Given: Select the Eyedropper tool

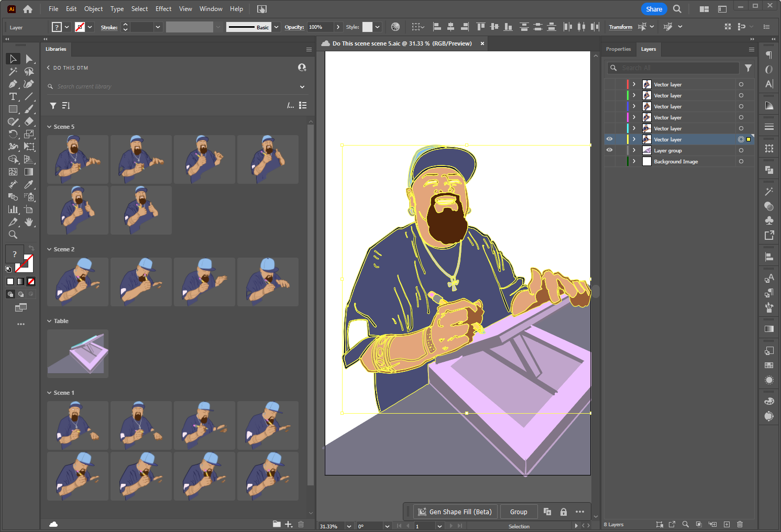Looking at the screenshot, I should 29,184.
